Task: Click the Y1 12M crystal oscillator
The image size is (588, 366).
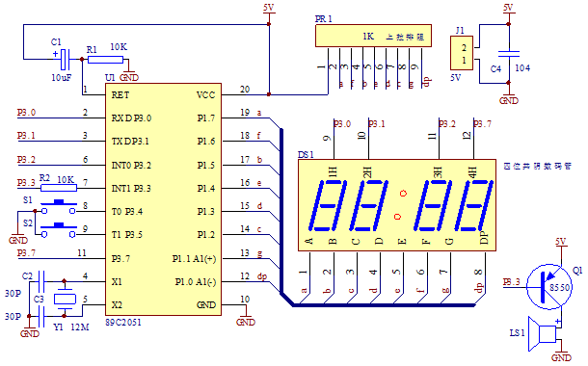Action: click(x=65, y=299)
